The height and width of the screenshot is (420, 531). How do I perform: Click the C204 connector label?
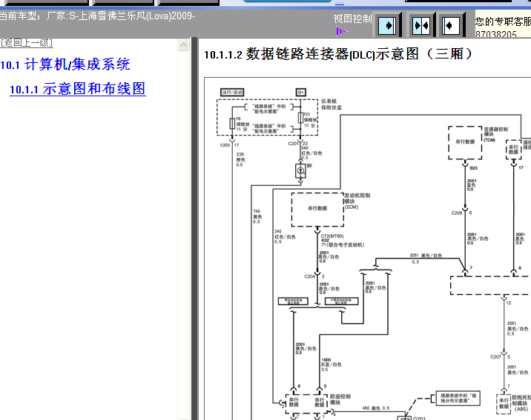[309, 276]
